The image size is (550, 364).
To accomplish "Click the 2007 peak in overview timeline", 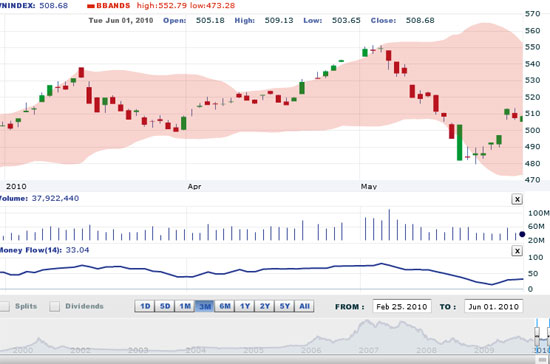I will click(x=367, y=321).
